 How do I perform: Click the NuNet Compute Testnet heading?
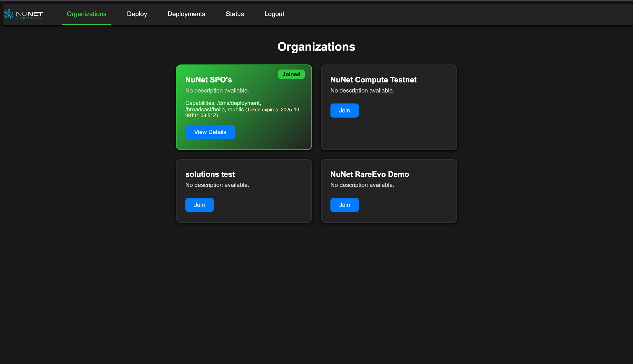click(373, 80)
